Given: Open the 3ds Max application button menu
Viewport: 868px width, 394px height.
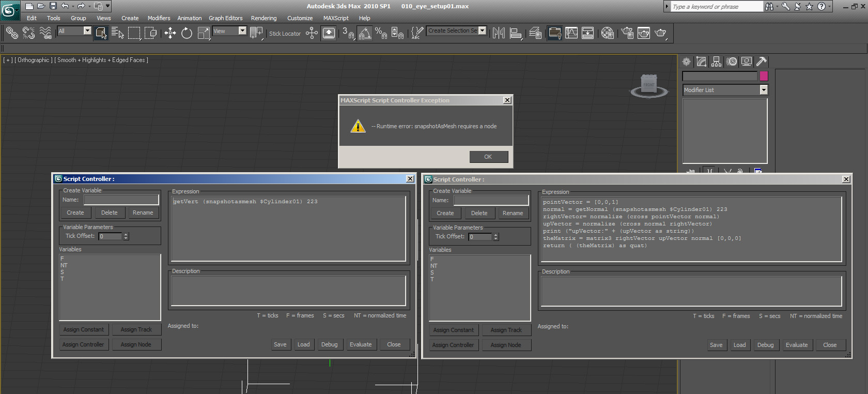Looking at the screenshot, I should pyautogui.click(x=10, y=10).
